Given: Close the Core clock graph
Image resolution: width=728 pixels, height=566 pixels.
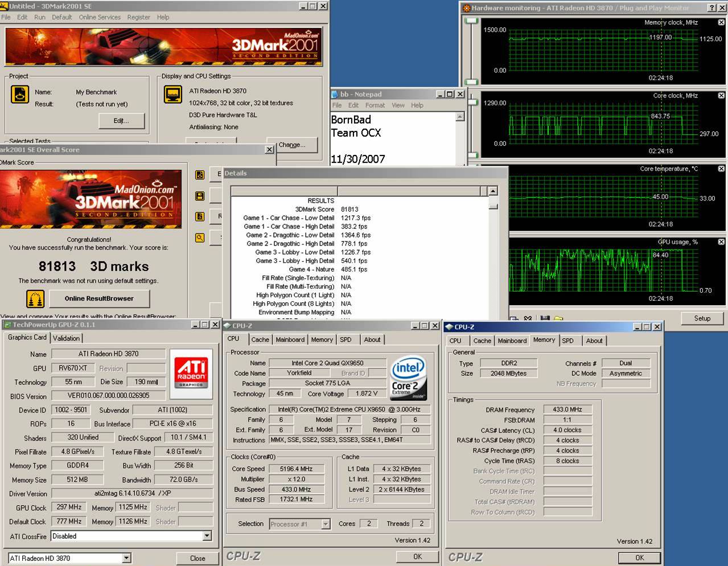Looking at the screenshot, I should pyautogui.click(x=721, y=96).
